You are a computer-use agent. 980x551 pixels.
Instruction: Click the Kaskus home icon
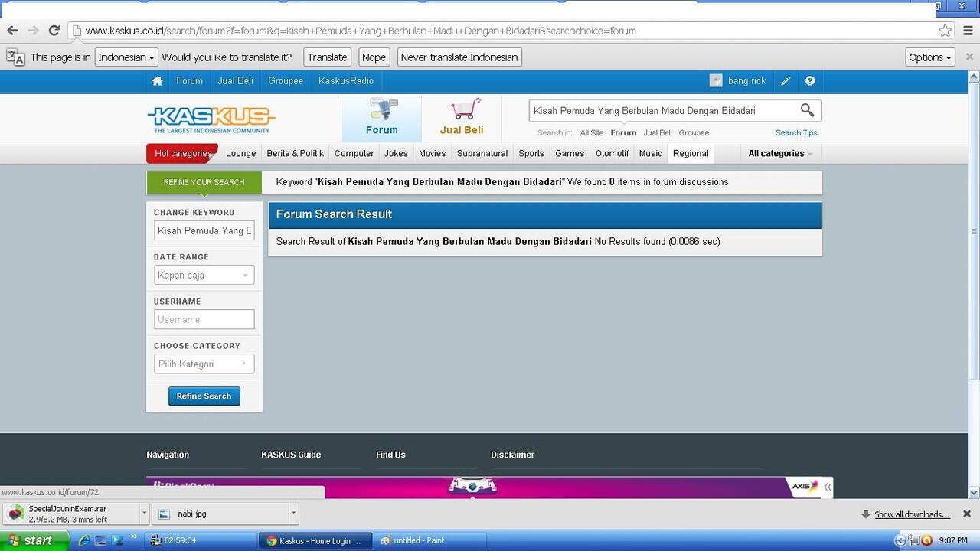[x=157, y=81]
